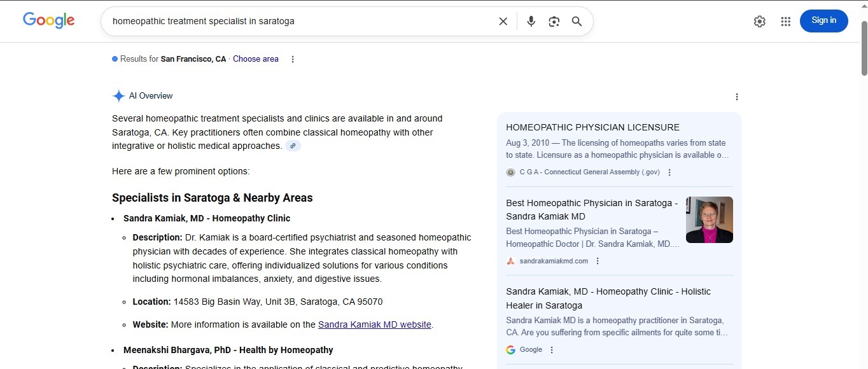The image size is (868, 369).
Task: Click the page vertical scrollbar
Action: [x=864, y=48]
